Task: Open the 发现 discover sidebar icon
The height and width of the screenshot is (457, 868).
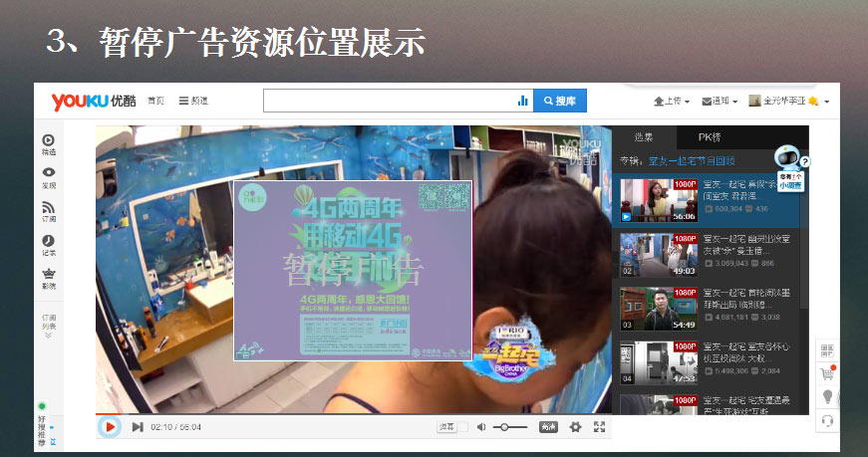Action: click(48, 177)
